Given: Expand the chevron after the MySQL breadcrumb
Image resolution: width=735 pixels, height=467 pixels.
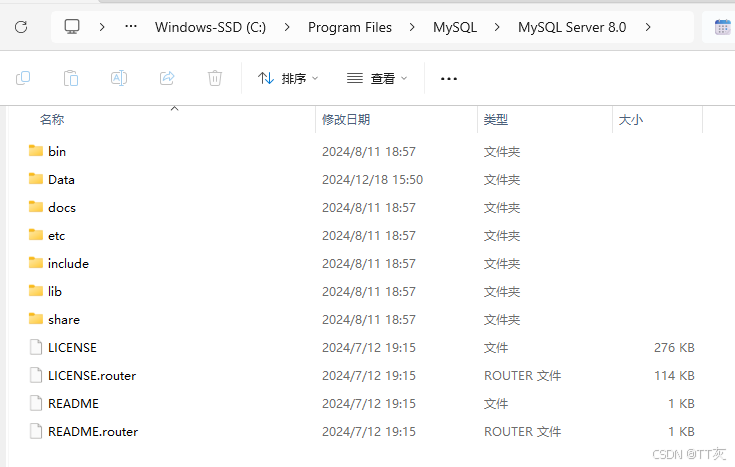Looking at the screenshot, I should pos(497,27).
